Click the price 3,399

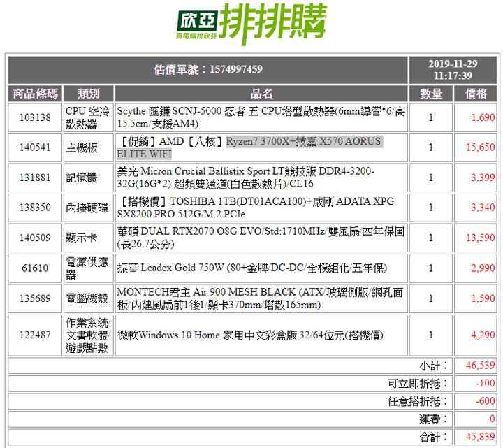pyautogui.click(x=483, y=178)
